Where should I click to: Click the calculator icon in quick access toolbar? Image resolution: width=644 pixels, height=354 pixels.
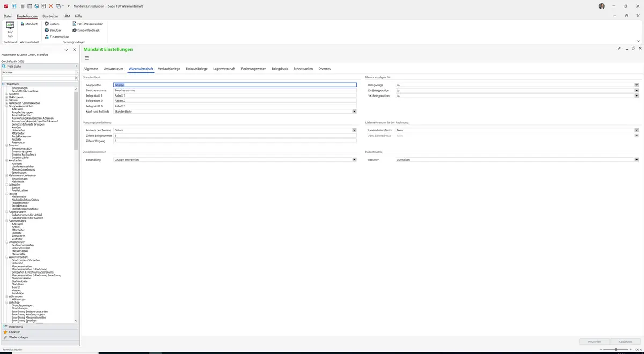pyautogui.click(x=22, y=6)
